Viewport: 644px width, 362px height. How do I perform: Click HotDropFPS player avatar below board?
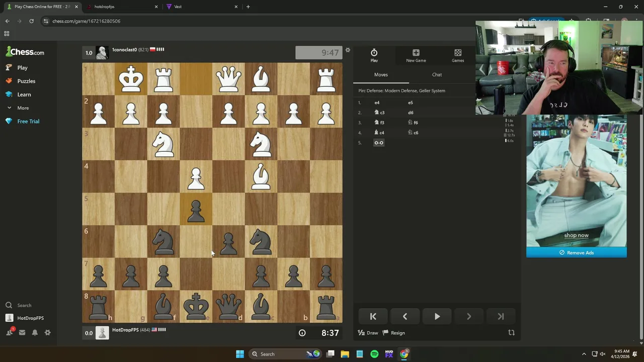tap(102, 333)
